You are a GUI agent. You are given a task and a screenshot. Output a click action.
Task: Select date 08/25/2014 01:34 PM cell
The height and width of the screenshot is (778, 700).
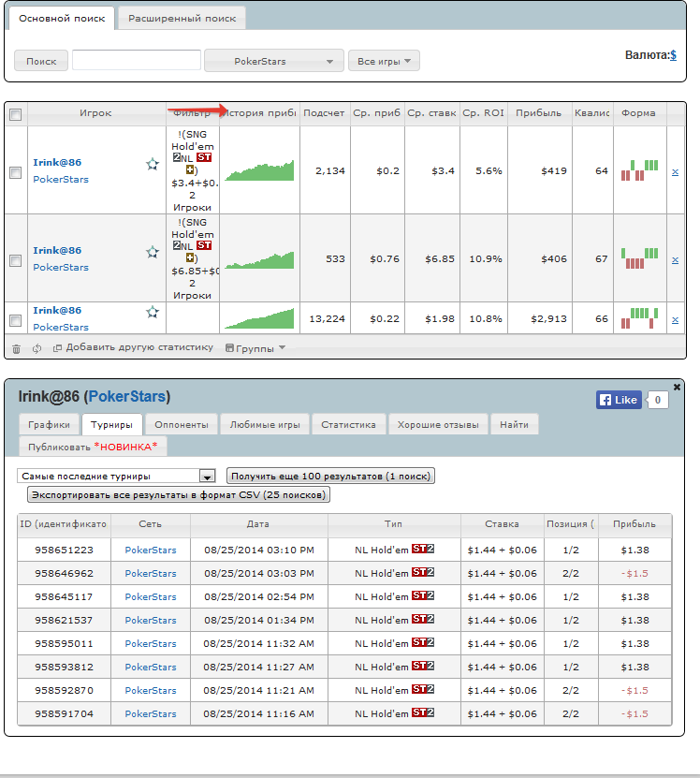pos(259,620)
